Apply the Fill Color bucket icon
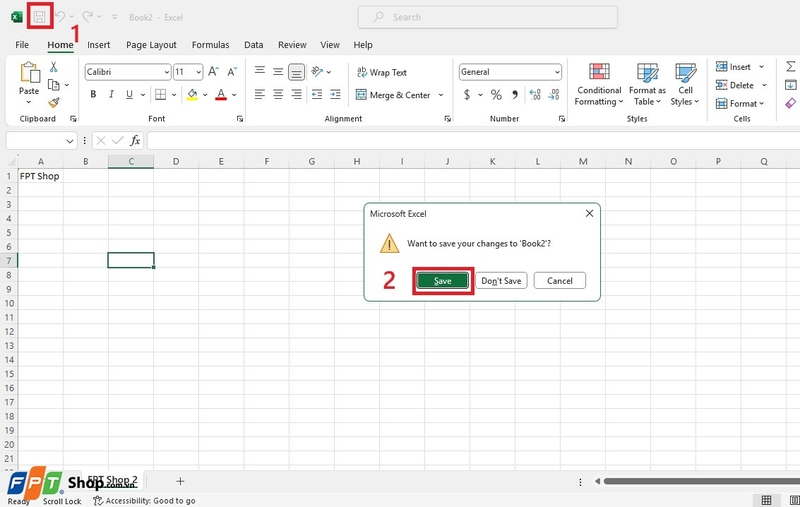Screen dimensions: 800x507 (x=192, y=94)
